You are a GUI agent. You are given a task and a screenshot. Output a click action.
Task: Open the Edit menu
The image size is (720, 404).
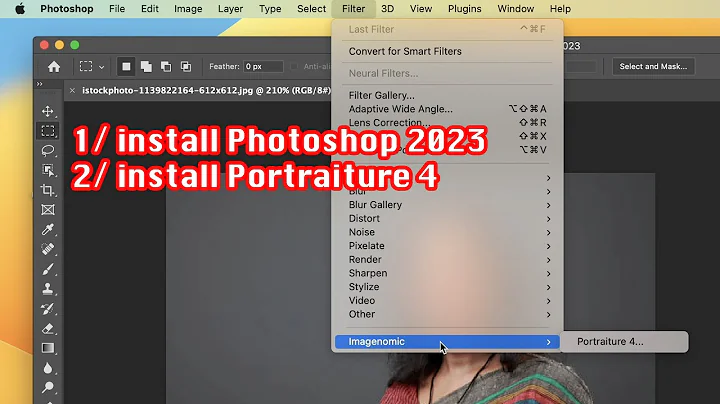coord(150,9)
